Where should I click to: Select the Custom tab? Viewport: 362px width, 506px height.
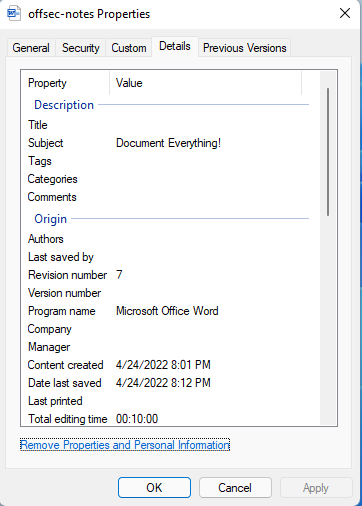[129, 48]
